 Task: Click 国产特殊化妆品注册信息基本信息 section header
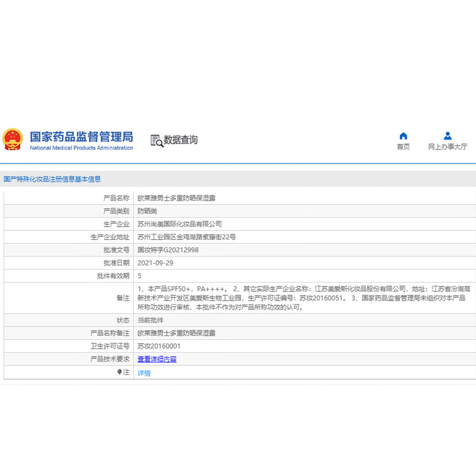point(52,179)
